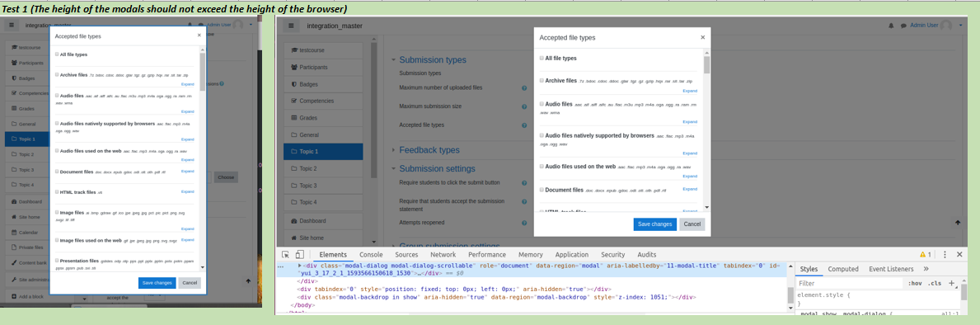The width and height of the screenshot is (980, 325).
Task: Click Private files icon in left screenshot
Action: [x=14, y=247]
